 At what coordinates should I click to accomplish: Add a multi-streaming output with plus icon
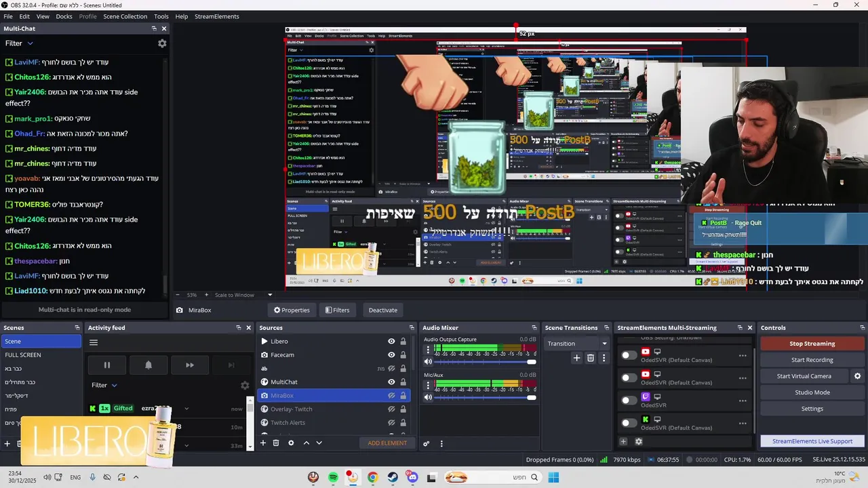[623, 442]
